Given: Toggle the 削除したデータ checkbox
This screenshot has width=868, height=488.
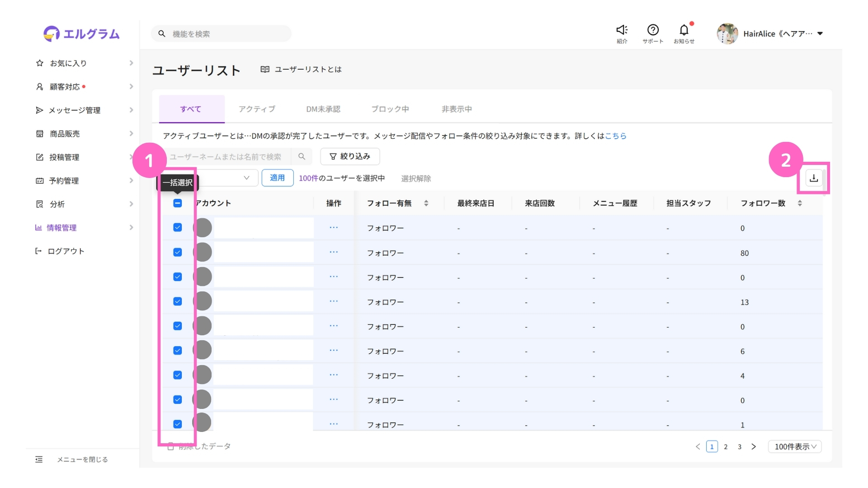Looking at the screenshot, I should [x=170, y=446].
